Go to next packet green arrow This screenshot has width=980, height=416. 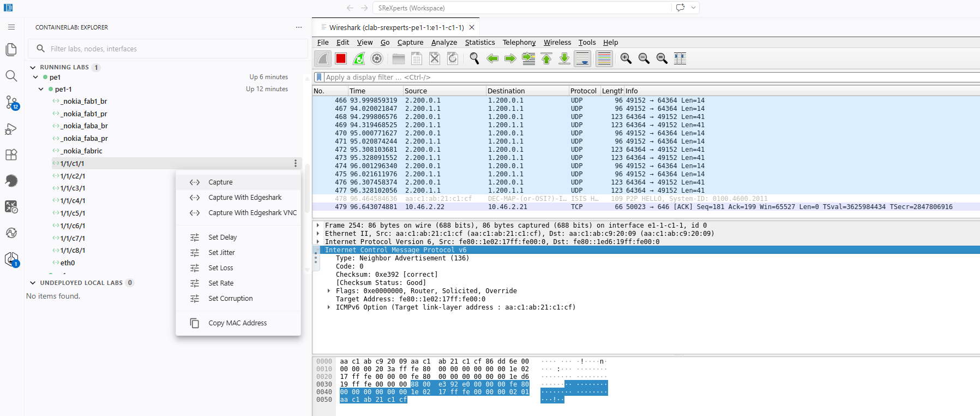tap(510, 58)
